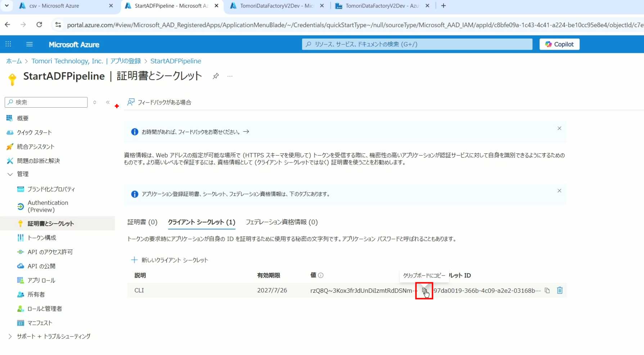Switch to the 証明書 (0) tab
Viewport: 644px width, 355px height.
[x=142, y=222]
